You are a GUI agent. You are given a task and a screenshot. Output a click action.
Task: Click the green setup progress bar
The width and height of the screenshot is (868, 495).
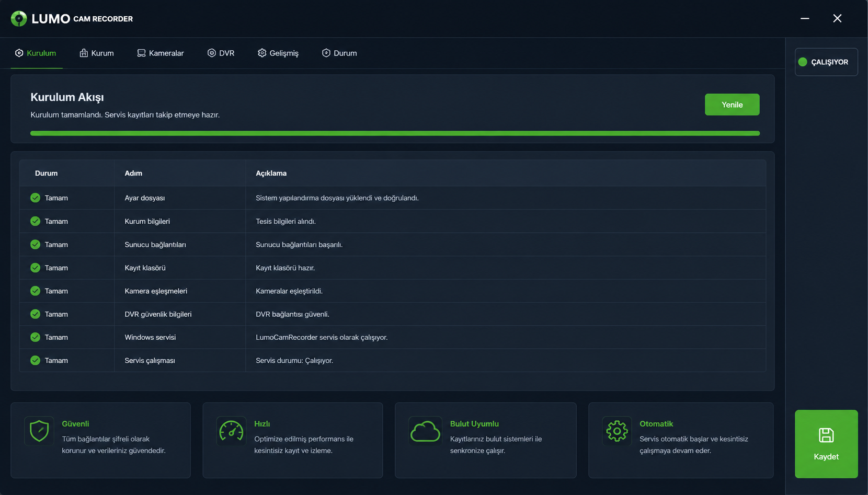pos(395,133)
